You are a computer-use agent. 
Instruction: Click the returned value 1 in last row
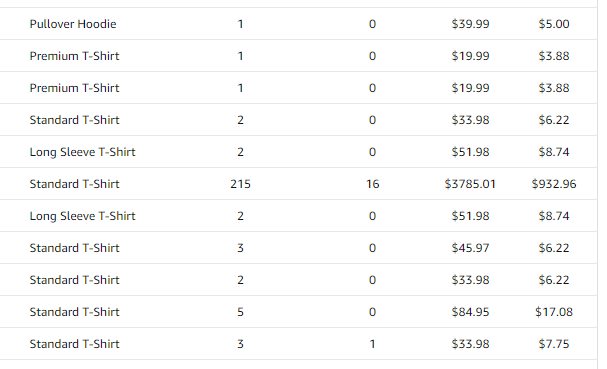372,344
